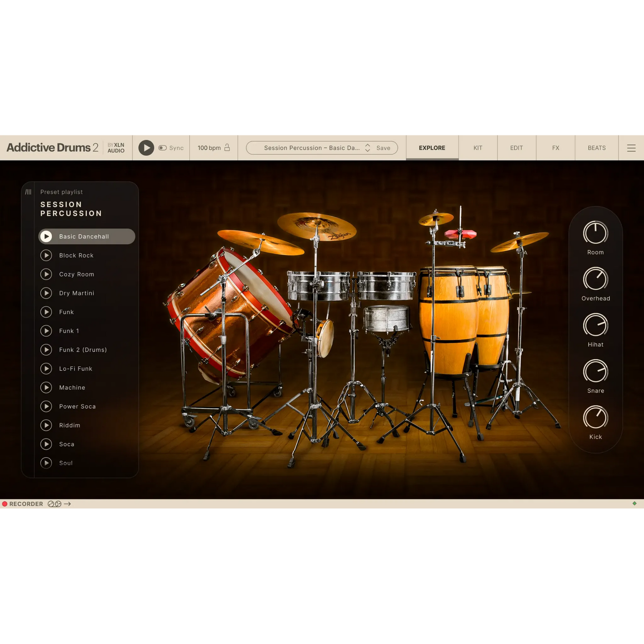
Task: Toggle the Sync switch
Action: [163, 148]
